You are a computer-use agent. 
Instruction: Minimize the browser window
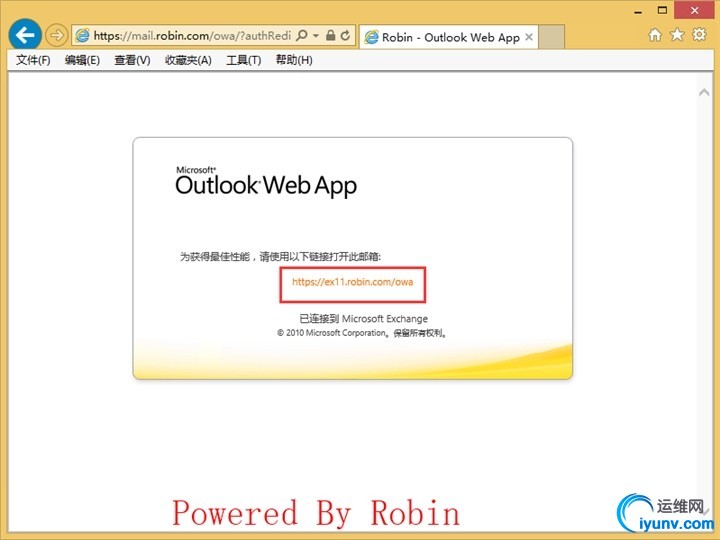pyautogui.click(x=638, y=11)
